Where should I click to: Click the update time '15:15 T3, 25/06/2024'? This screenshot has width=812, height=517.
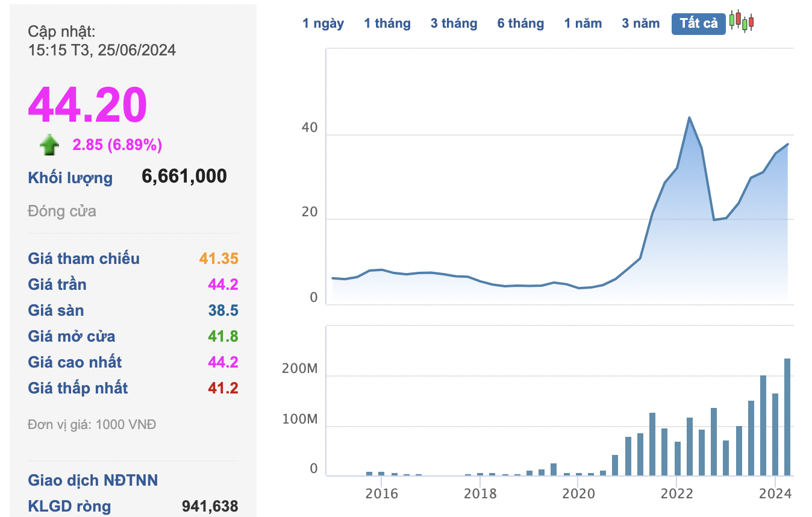(x=102, y=50)
